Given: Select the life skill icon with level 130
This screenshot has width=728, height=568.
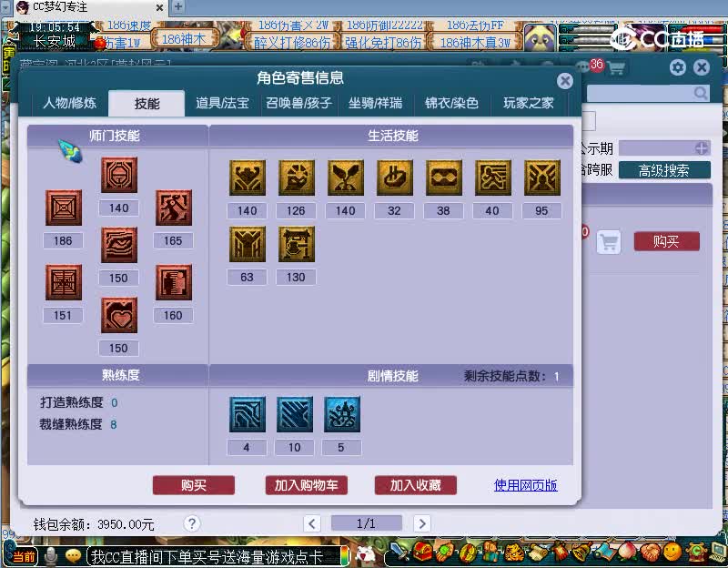Looking at the screenshot, I should coord(297,244).
